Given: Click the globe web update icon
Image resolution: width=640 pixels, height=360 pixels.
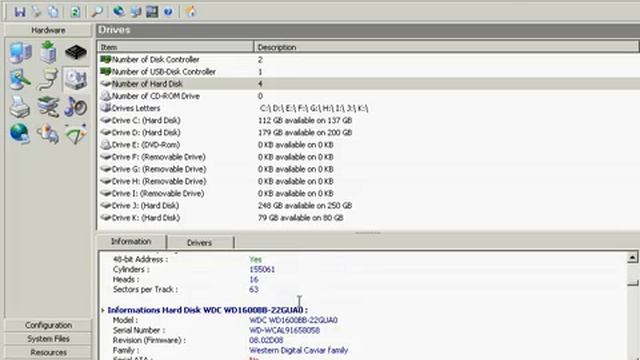Looking at the screenshot, I should pyautogui.click(x=119, y=11).
